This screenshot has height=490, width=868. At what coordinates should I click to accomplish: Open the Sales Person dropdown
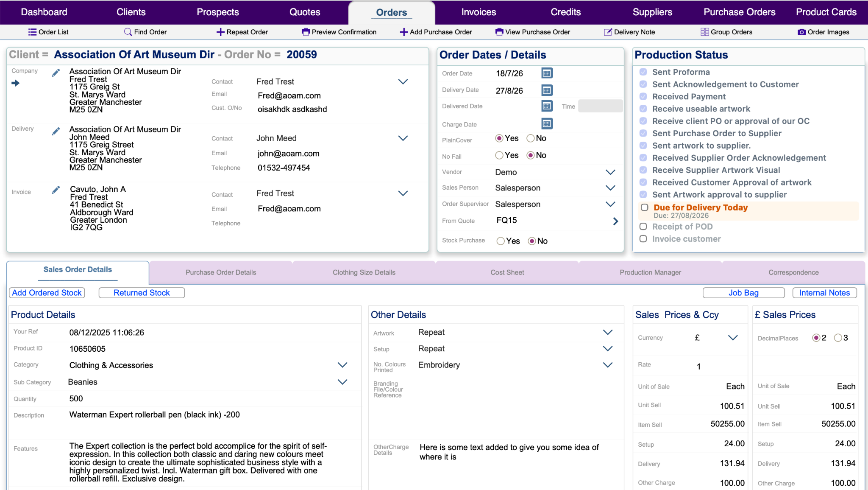610,188
